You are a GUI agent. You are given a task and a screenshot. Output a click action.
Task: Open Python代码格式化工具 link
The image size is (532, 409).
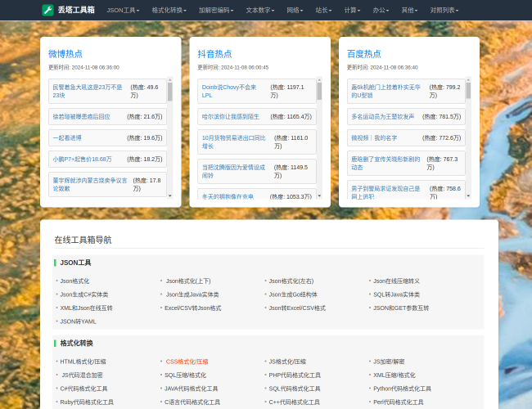(x=402, y=389)
